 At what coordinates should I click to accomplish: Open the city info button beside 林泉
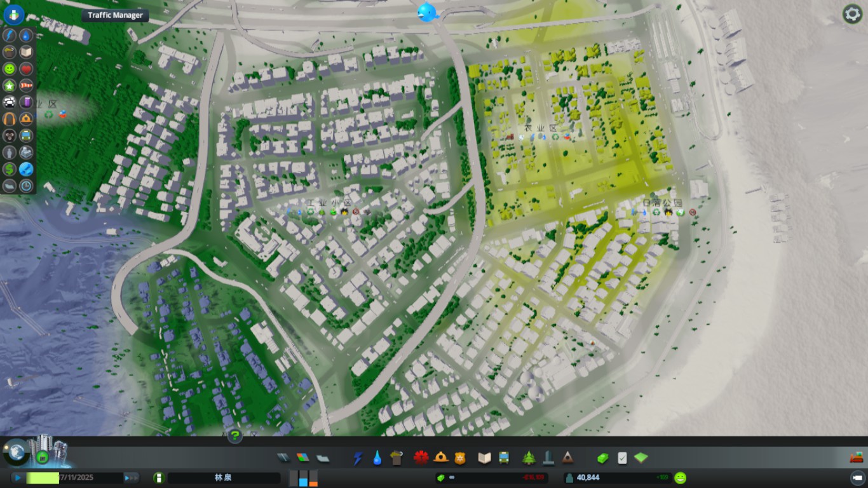pos(158,478)
